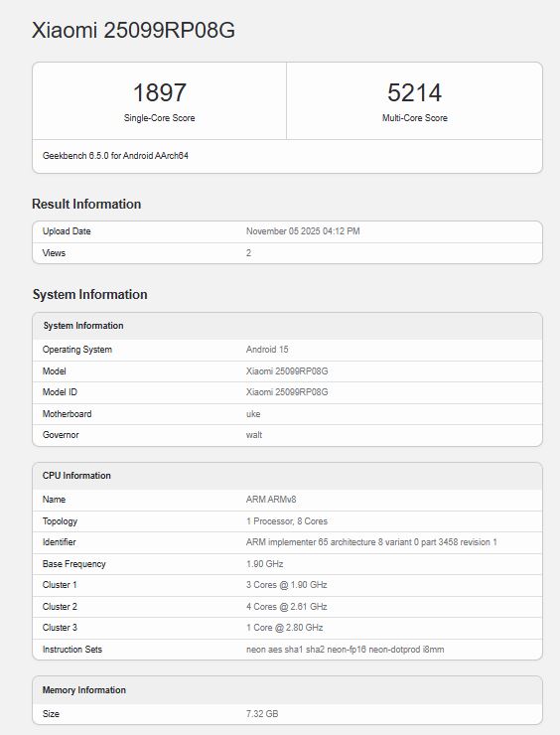
Task: Click the memory size value 7.32 GB
Action: [x=262, y=714]
